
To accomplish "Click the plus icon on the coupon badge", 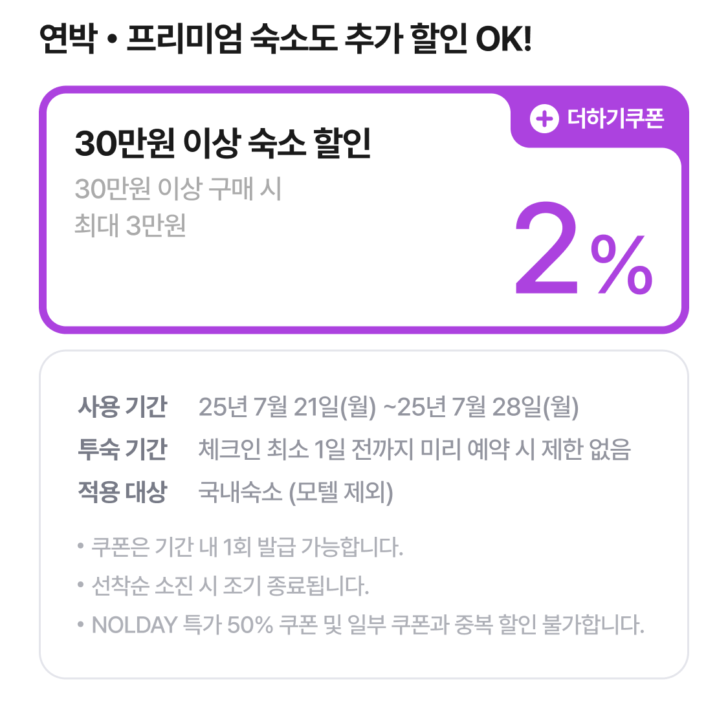I will click(544, 119).
